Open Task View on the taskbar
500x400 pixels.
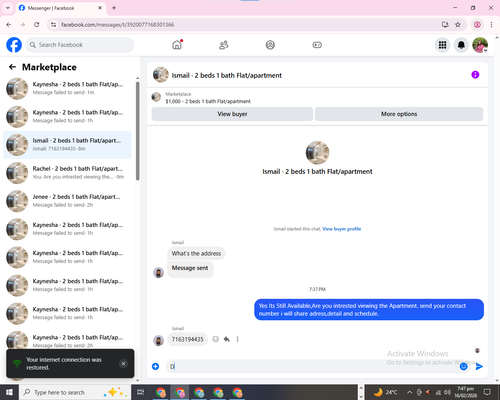tap(140, 392)
